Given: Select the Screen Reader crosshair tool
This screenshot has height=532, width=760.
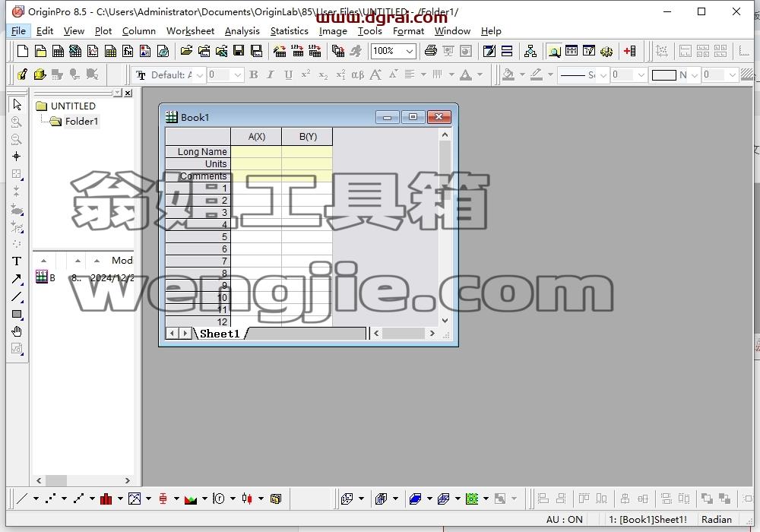Looking at the screenshot, I should tap(17, 157).
